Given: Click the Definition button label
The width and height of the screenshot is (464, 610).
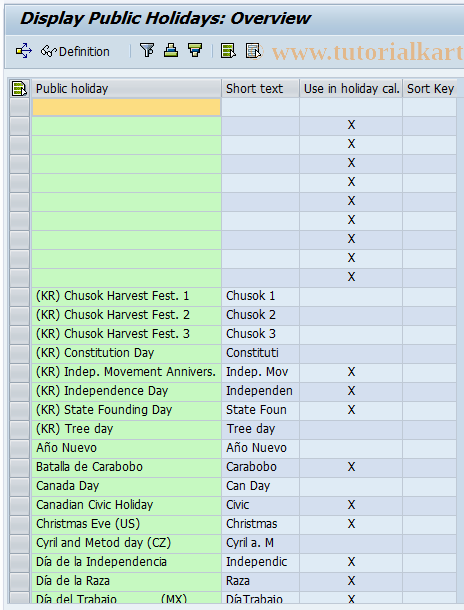Looking at the screenshot, I should point(84,51).
